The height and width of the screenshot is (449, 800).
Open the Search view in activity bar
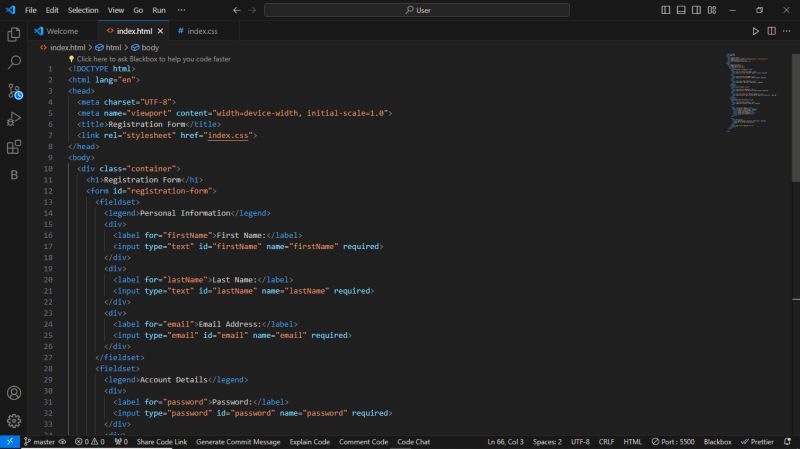14,62
